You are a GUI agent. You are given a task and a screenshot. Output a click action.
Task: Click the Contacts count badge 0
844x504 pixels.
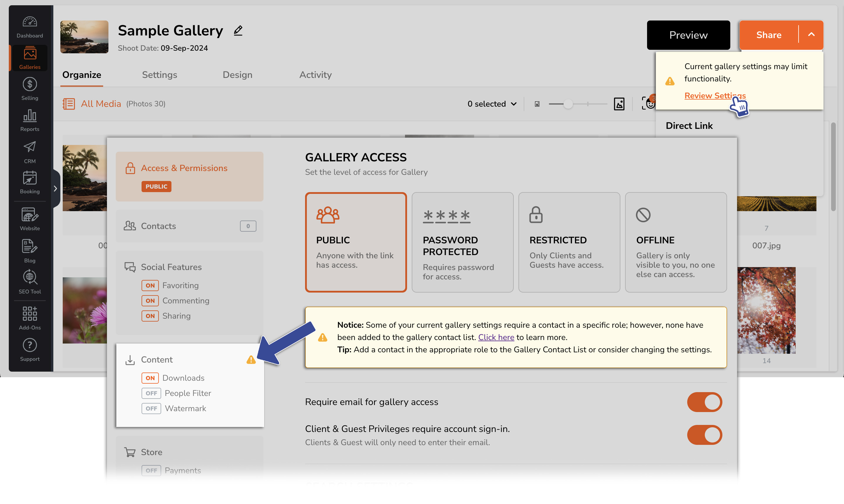click(x=248, y=226)
